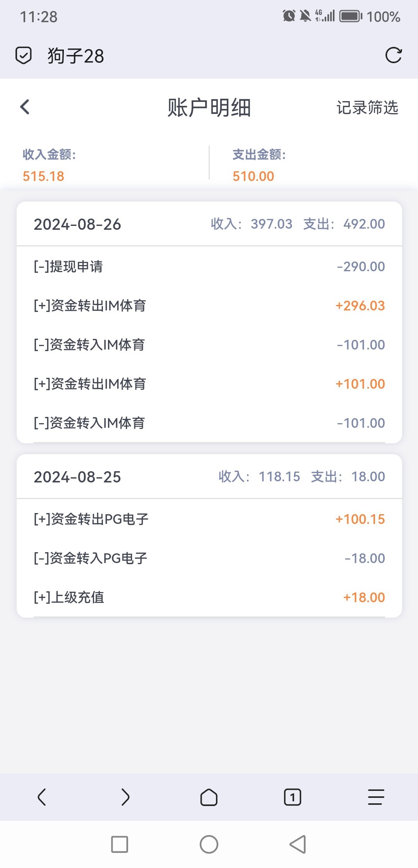Go back using the header arrow
The width and height of the screenshot is (418, 868).
tap(25, 107)
